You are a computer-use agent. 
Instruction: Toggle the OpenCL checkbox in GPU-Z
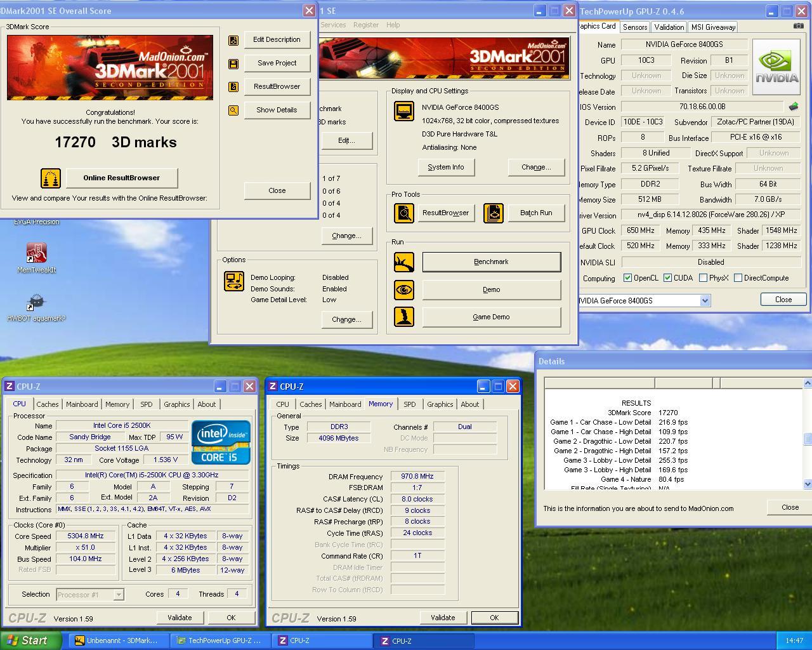pyautogui.click(x=627, y=278)
